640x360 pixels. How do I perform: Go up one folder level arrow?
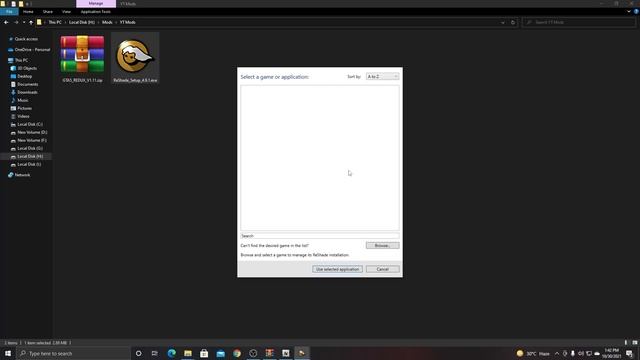click(31, 22)
